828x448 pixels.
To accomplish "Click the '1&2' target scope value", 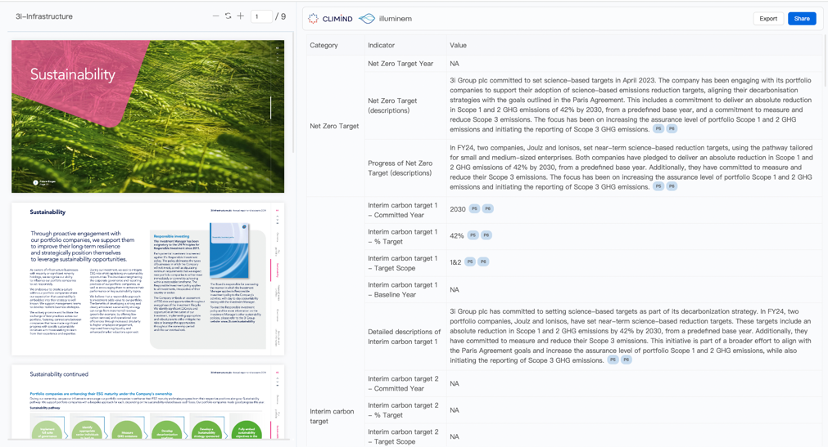I will click(455, 262).
